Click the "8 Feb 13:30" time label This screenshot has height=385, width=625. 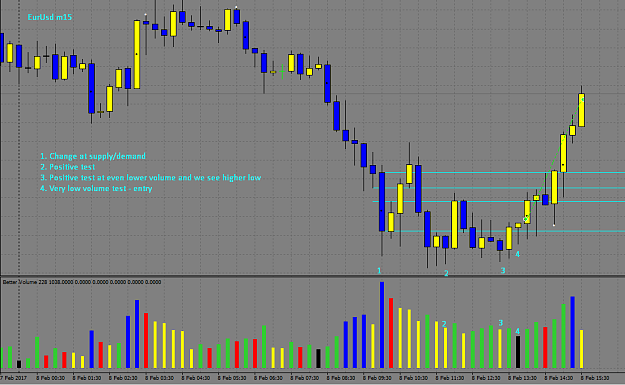522,378
